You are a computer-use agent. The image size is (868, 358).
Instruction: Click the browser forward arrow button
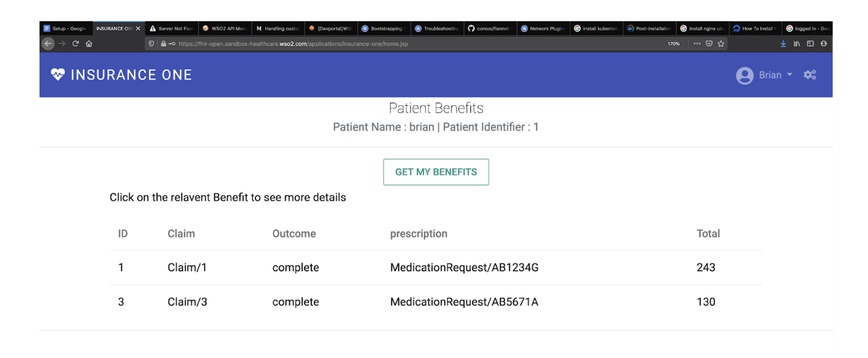coord(62,44)
